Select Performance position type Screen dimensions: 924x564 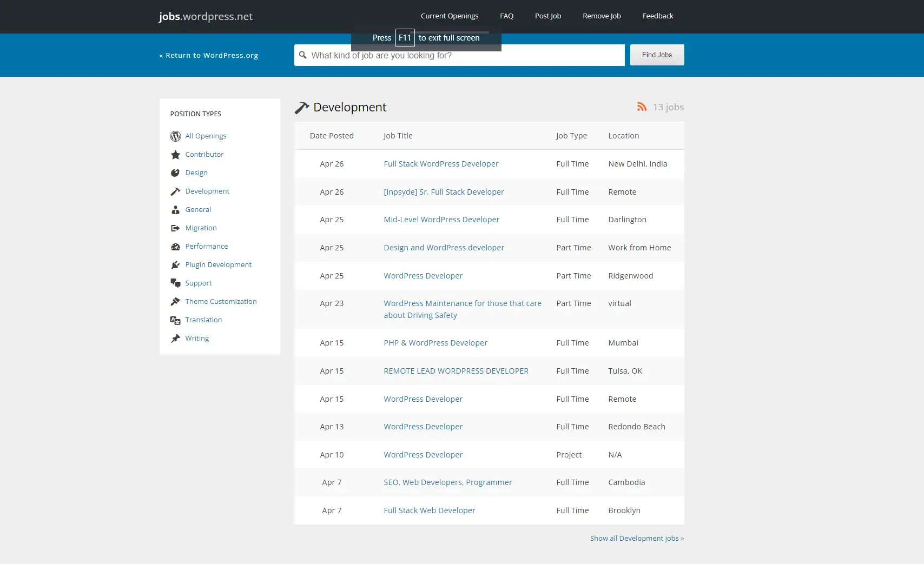click(x=207, y=247)
